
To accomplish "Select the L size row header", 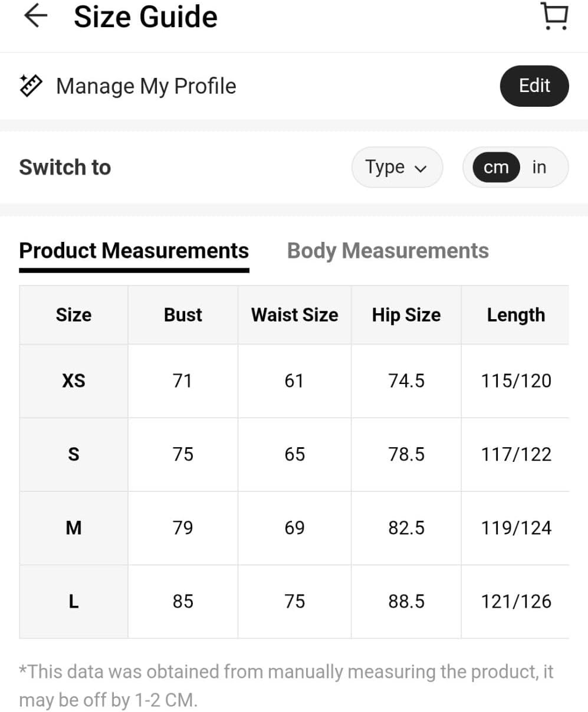I will click(74, 602).
